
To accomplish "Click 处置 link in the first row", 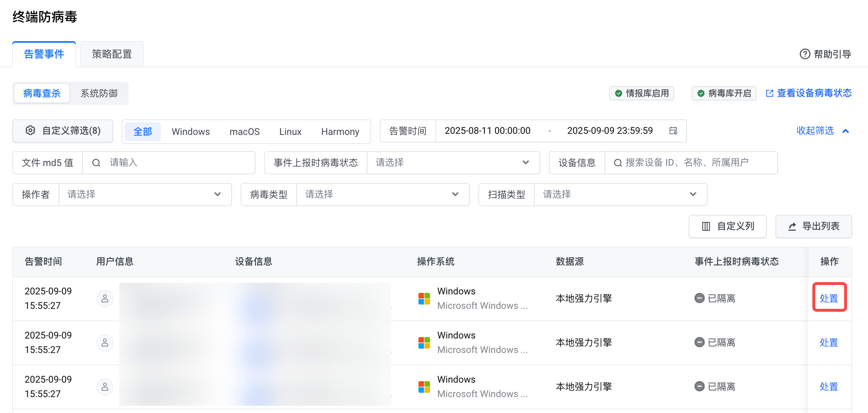I will tap(829, 298).
